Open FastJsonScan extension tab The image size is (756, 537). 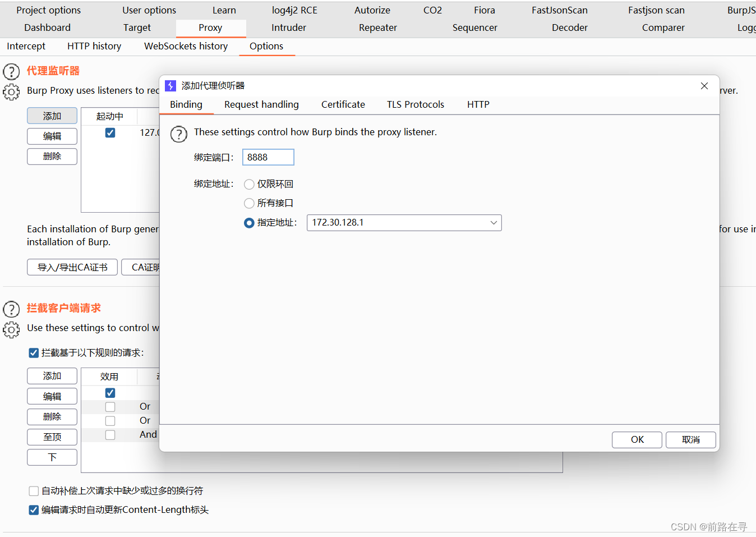click(x=559, y=10)
